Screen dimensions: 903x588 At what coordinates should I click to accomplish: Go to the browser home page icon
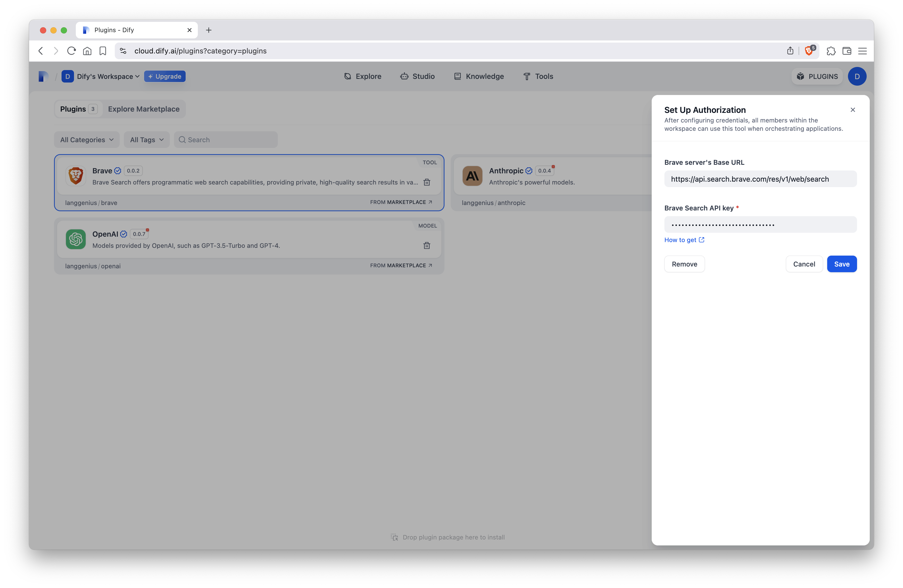click(87, 51)
